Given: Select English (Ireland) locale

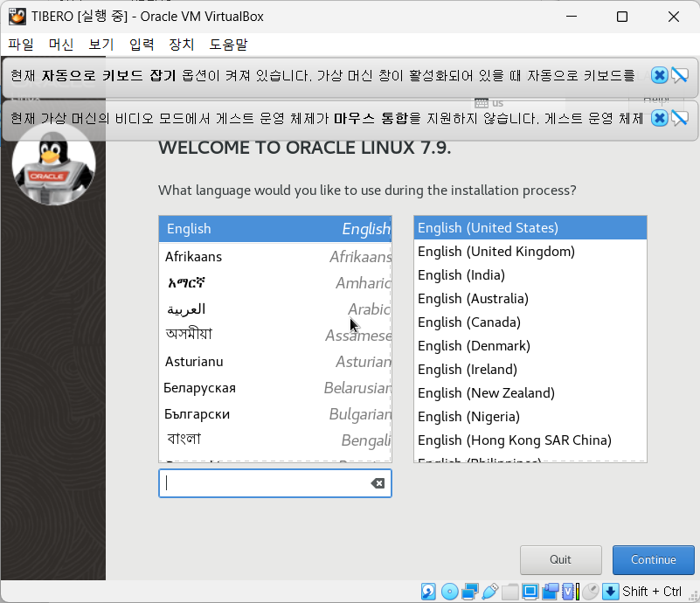Looking at the screenshot, I should pos(530,370).
